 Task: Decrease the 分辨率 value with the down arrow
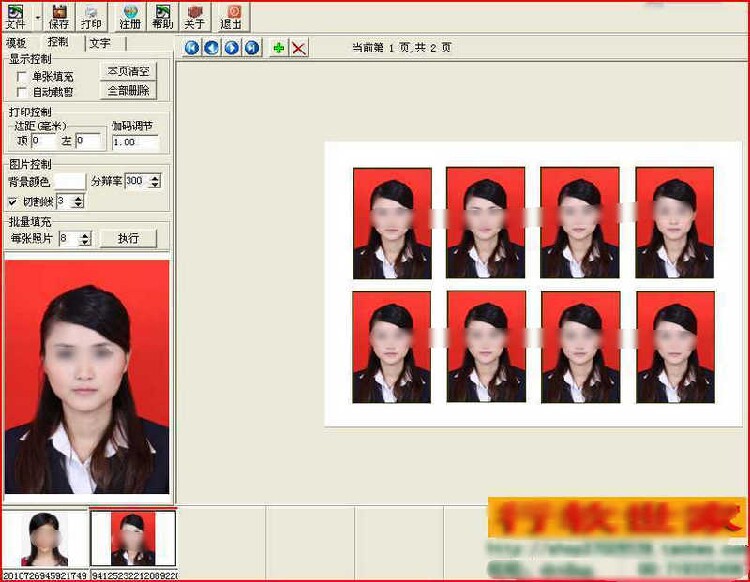pyautogui.click(x=155, y=184)
